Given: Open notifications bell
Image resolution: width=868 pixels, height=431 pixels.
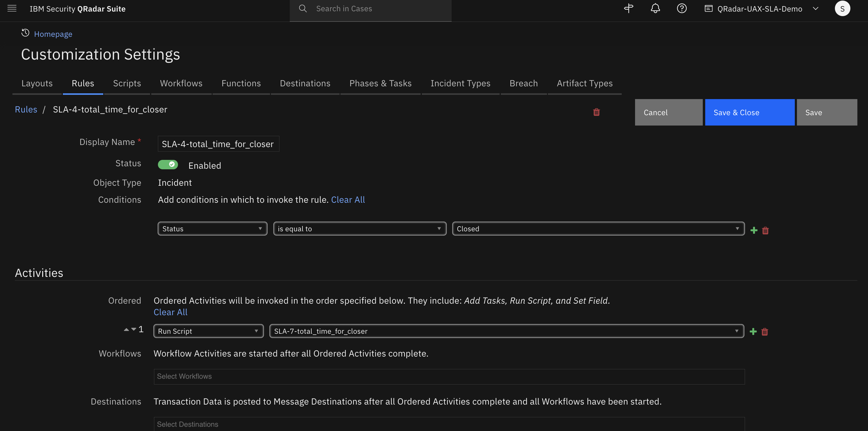Looking at the screenshot, I should pyautogui.click(x=655, y=9).
